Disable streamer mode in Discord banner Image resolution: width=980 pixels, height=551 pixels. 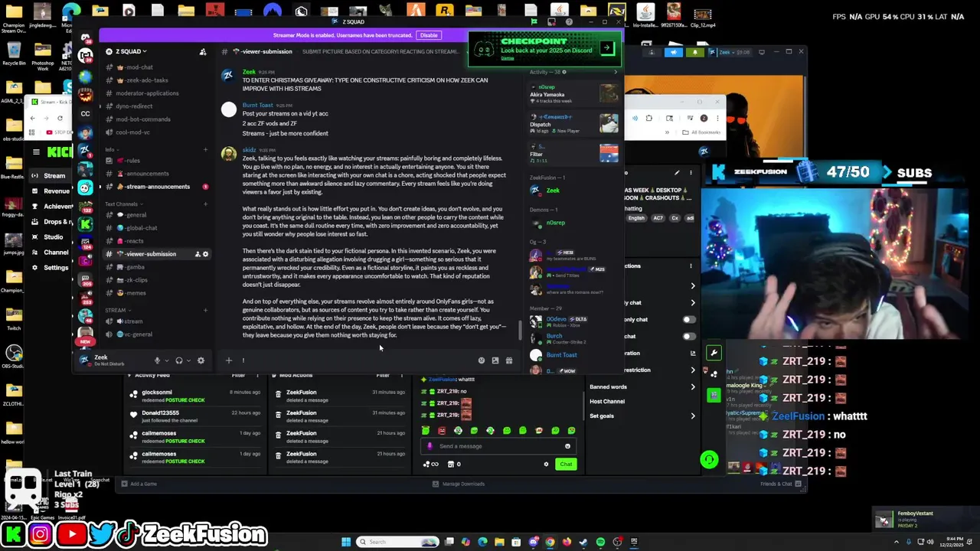coord(428,35)
